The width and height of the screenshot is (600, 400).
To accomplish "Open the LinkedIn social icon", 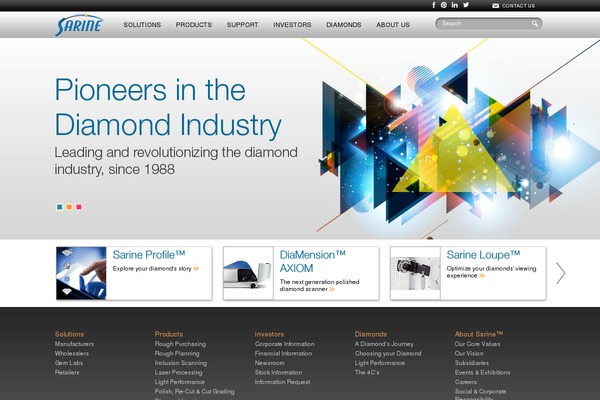I will (x=455, y=5).
